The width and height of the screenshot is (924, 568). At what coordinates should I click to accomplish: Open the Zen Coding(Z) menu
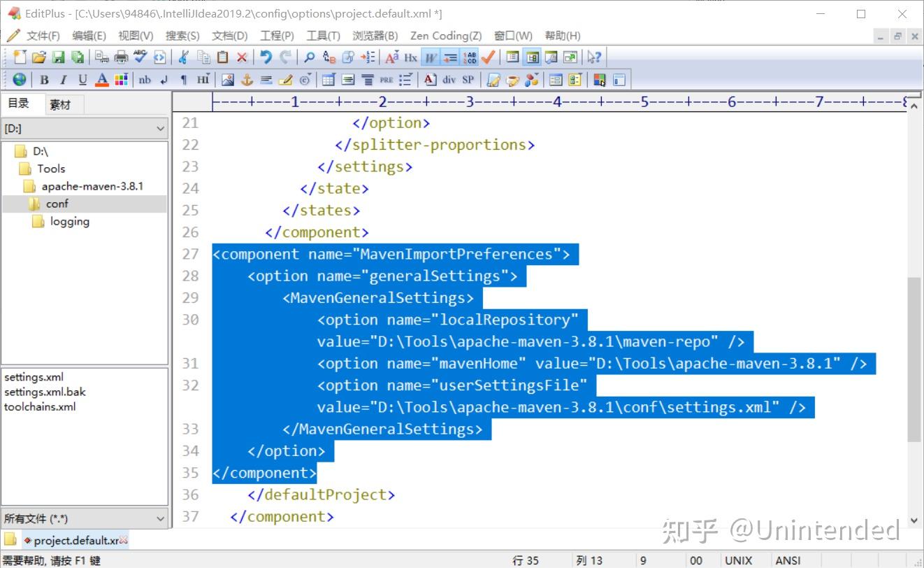click(x=446, y=36)
